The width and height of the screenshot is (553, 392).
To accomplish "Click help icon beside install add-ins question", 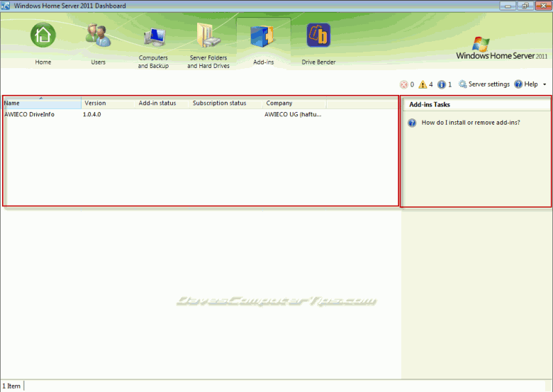I will coord(412,123).
